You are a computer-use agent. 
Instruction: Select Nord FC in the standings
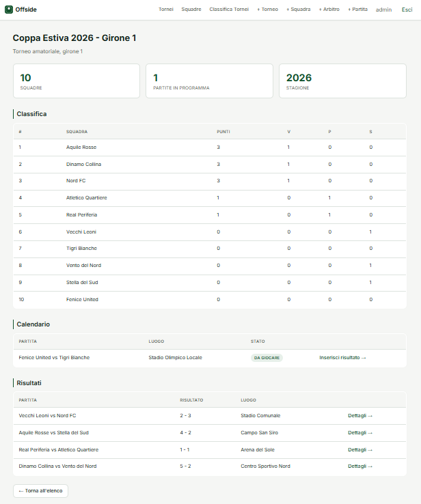coord(76,181)
